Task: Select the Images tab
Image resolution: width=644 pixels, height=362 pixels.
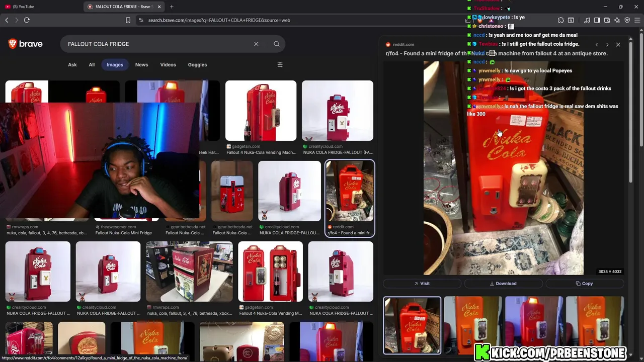Action: [115, 65]
